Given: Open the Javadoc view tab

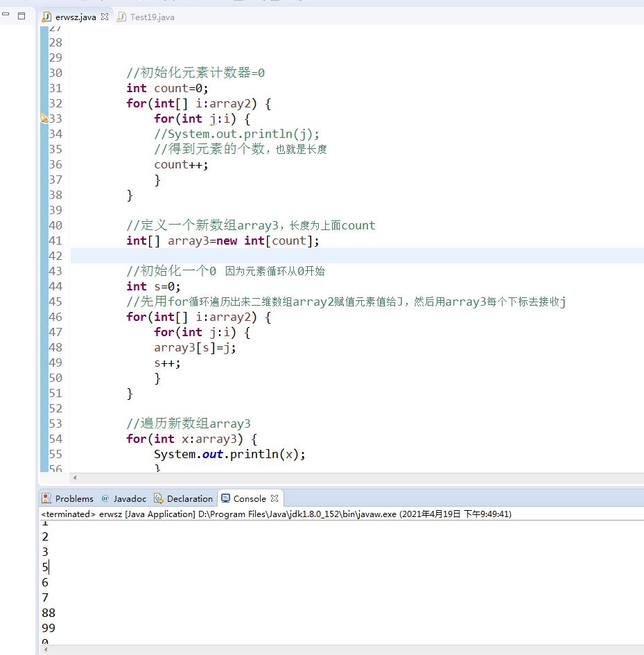Looking at the screenshot, I should (123, 498).
